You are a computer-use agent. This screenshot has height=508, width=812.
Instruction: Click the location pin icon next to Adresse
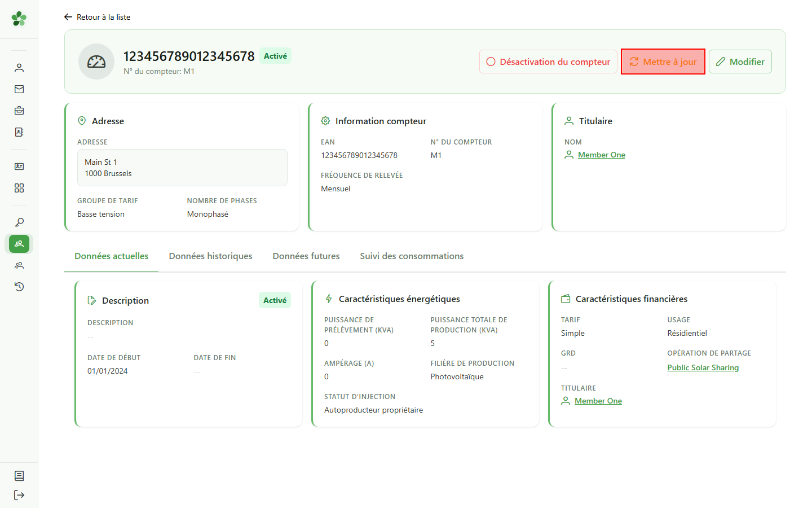point(82,121)
